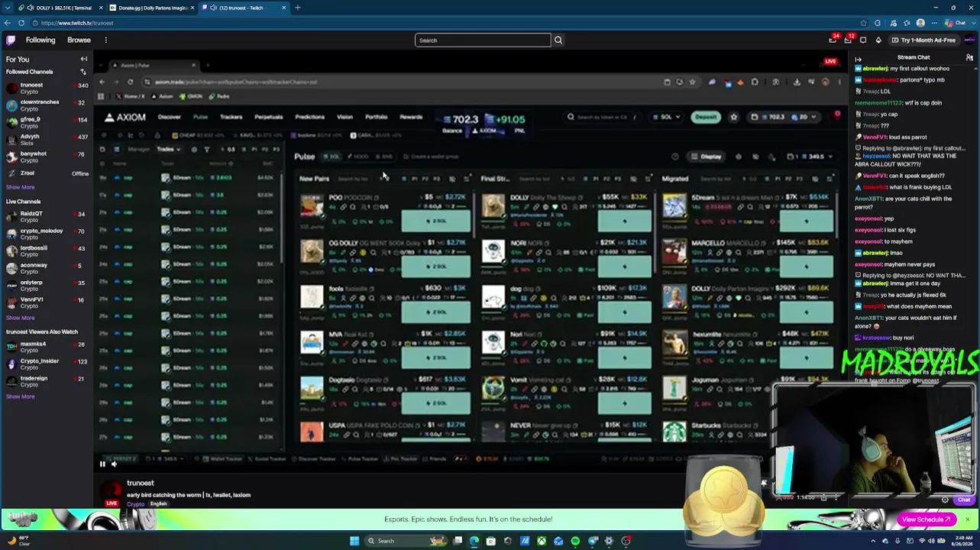Open a new browser tab

[298, 8]
